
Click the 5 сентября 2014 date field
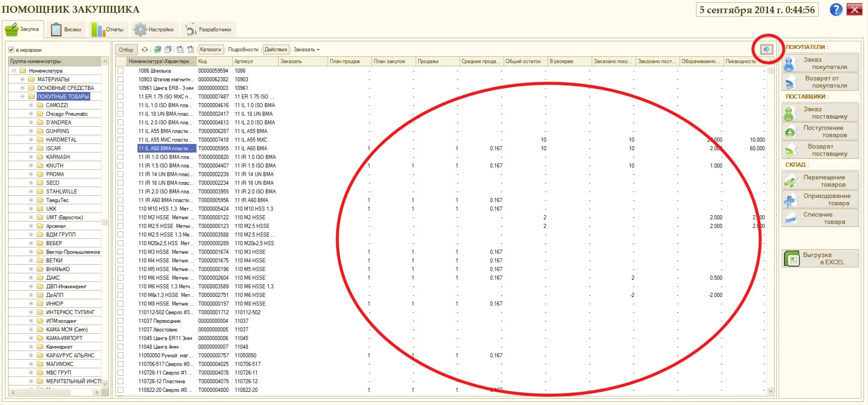757,10
